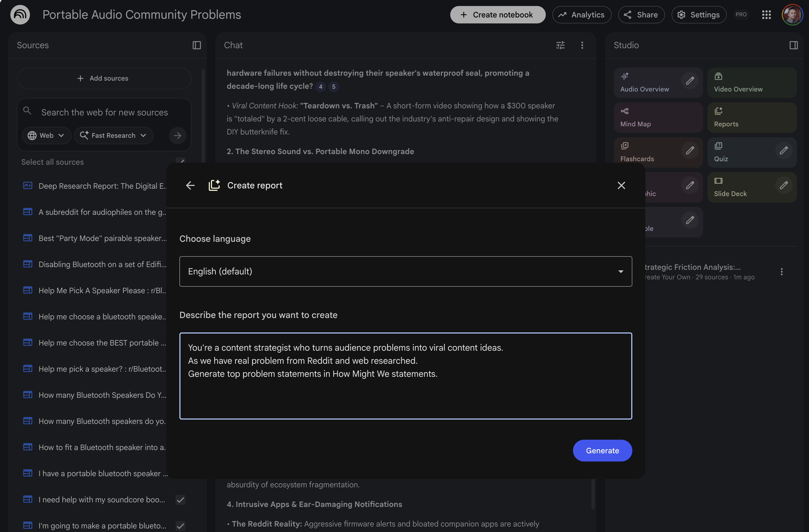Open chat configuration sliders icon

pos(560,45)
